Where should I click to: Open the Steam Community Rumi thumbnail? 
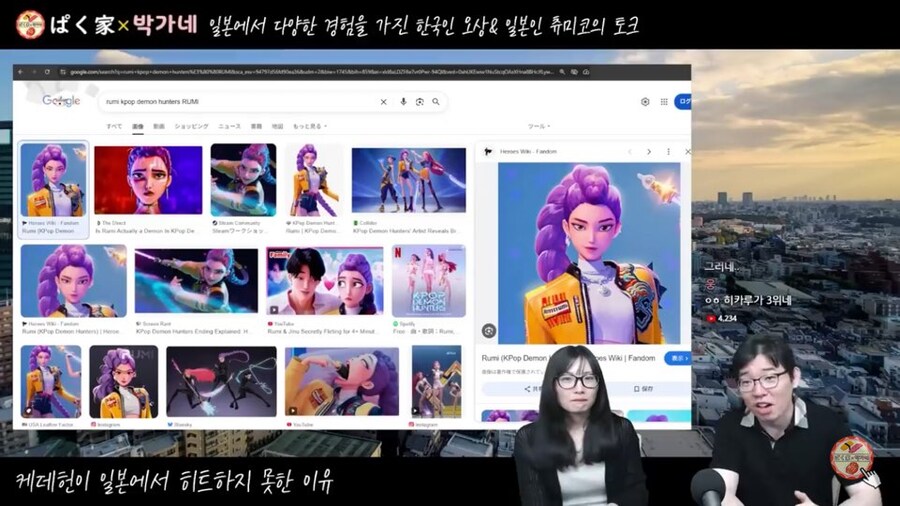click(243, 180)
